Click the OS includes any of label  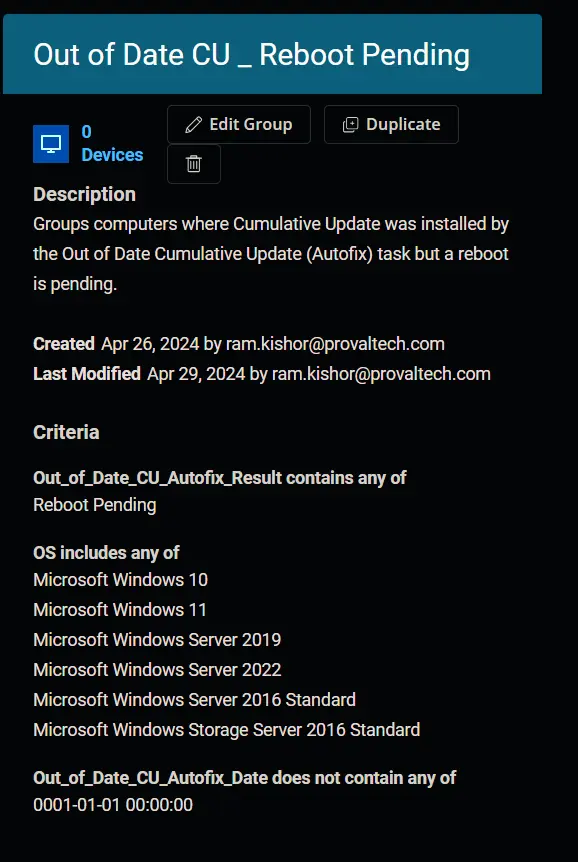[106, 552]
